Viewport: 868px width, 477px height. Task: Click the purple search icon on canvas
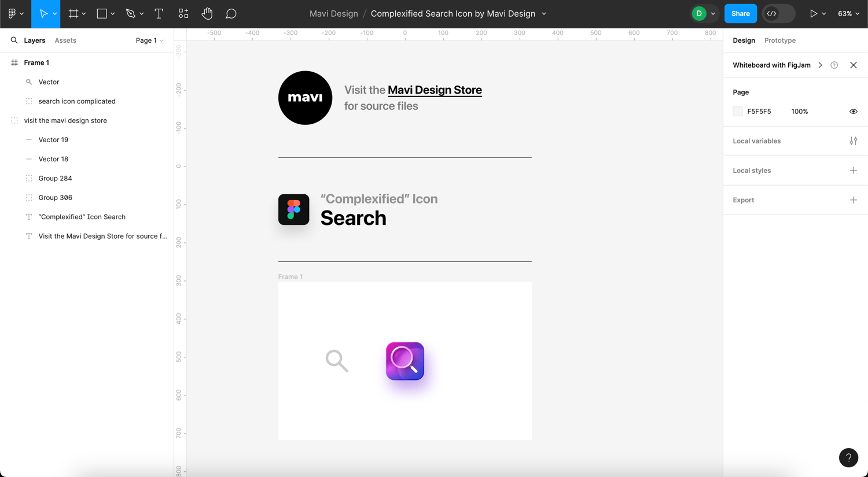pyautogui.click(x=405, y=361)
